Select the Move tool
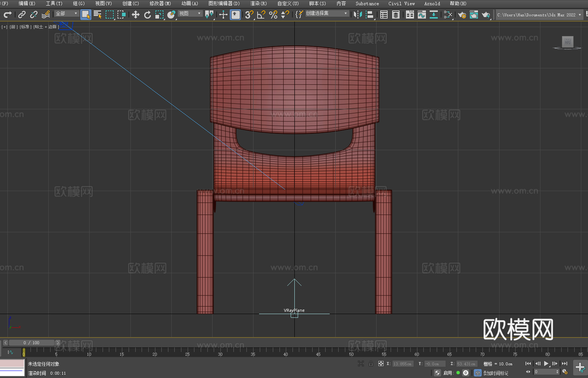Viewport: 588px width, 378px height. (136, 14)
